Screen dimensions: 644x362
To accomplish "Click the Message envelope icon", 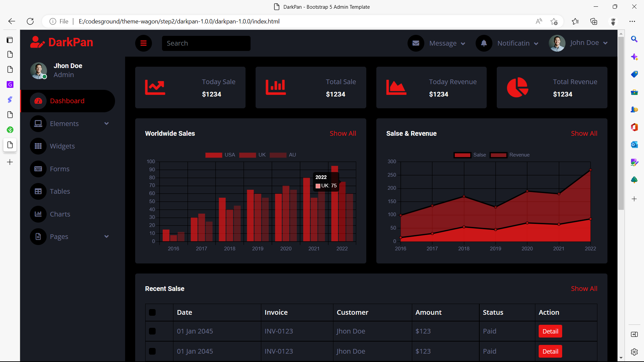I will click(416, 43).
